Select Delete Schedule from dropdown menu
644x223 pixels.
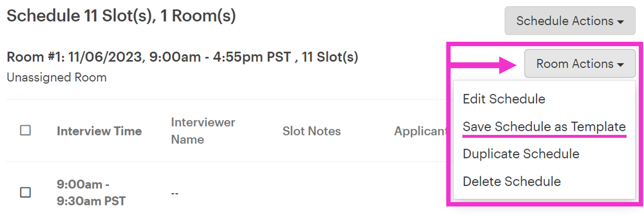tap(512, 181)
